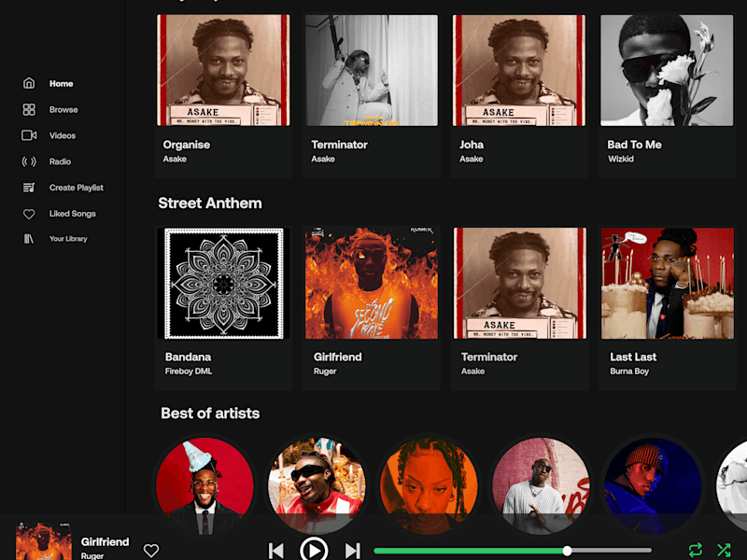The image size is (747, 560).
Task: Click the Wizkid artist name
Action: (621, 159)
